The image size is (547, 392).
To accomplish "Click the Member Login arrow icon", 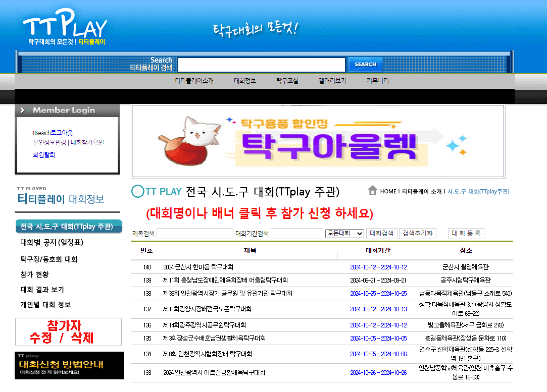I will pyautogui.click(x=22, y=110).
